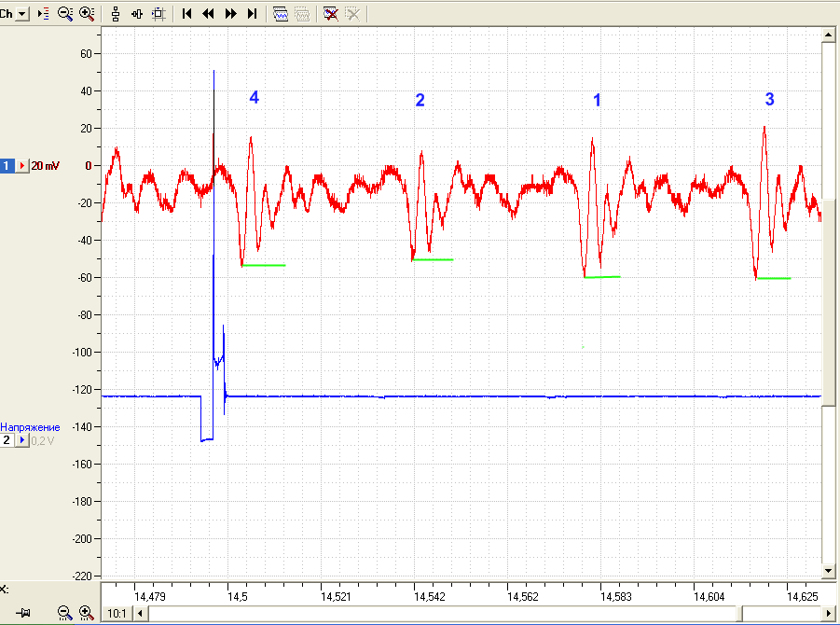
Task: Click the 0,2 V channel 2 scale label
Action: coord(43,440)
